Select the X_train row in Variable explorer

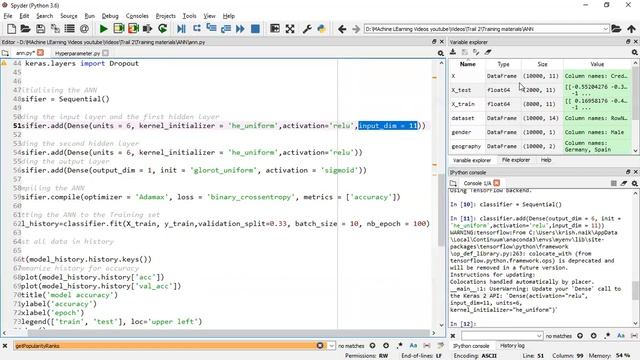(541, 104)
